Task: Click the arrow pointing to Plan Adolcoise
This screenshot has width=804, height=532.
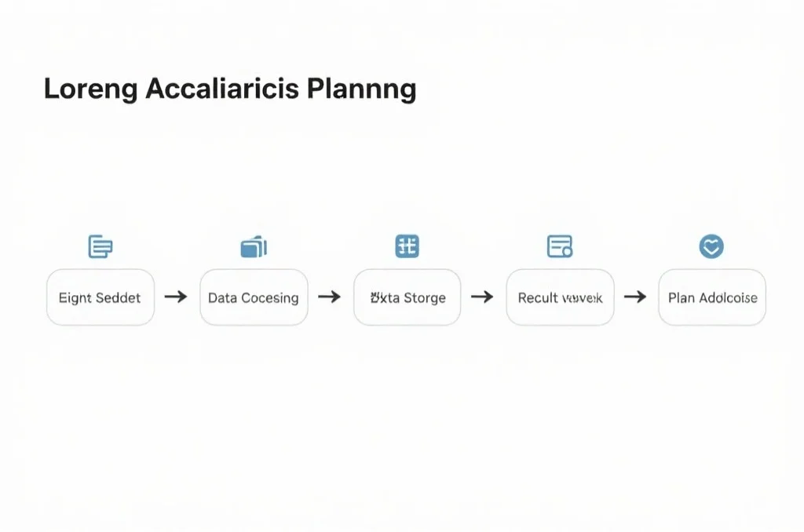Action: (634, 297)
